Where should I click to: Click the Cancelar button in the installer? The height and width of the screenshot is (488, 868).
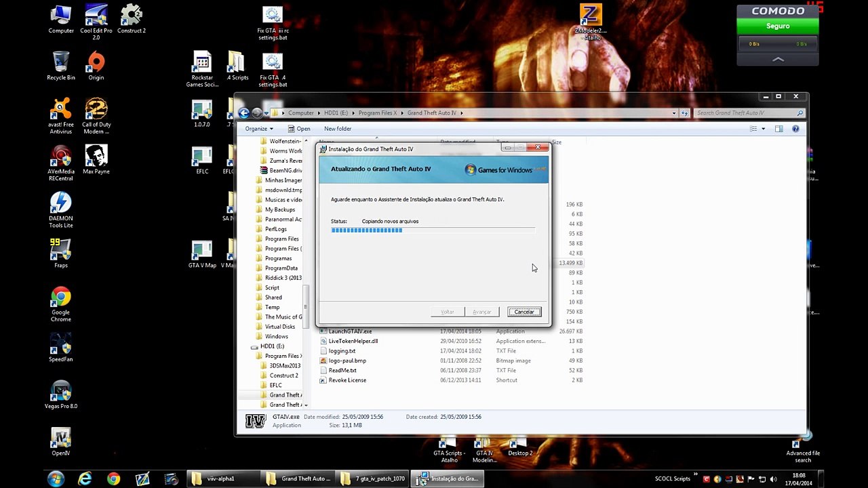coord(524,312)
